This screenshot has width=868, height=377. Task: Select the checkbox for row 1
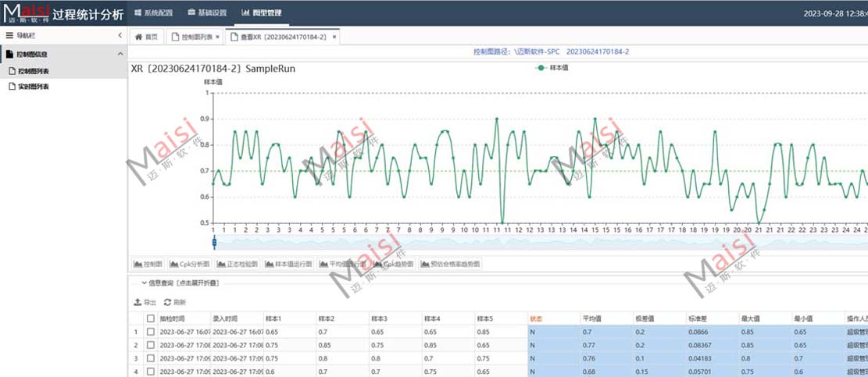coord(151,332)
